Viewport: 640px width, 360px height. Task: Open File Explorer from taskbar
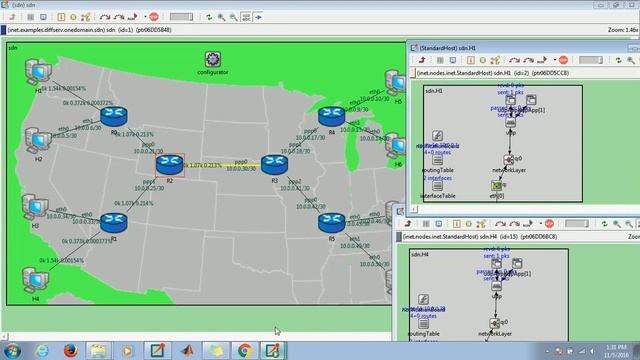click(x=98, y=351)
